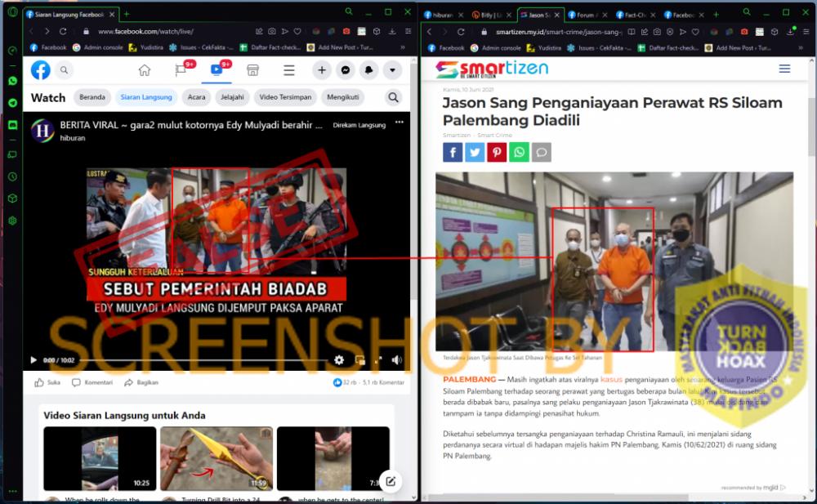The height and width of the screenshot is (504, 817).
Task: Select the Acara tab in Watch
Action: (x=196, y=97)
